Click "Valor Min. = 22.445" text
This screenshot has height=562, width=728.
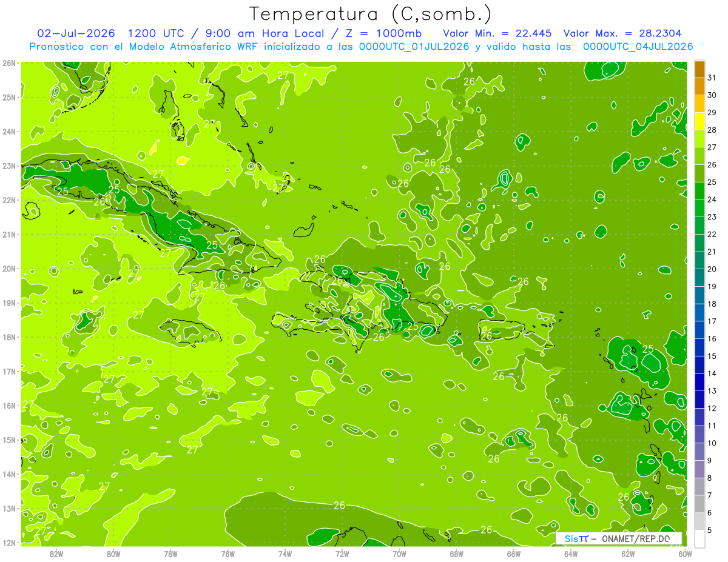[497, 33]
